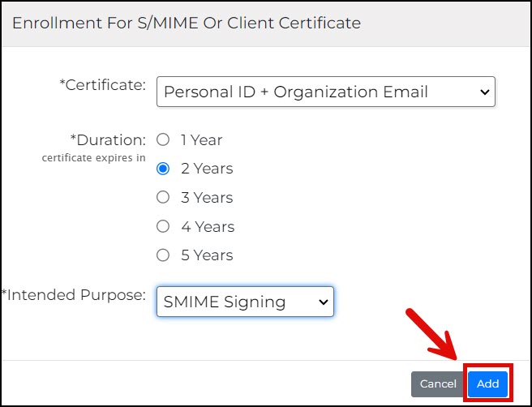Viewport: 532px width, 407px height.
Task: Click the "certificate expires in" hint text
Action: click(93, 157)
